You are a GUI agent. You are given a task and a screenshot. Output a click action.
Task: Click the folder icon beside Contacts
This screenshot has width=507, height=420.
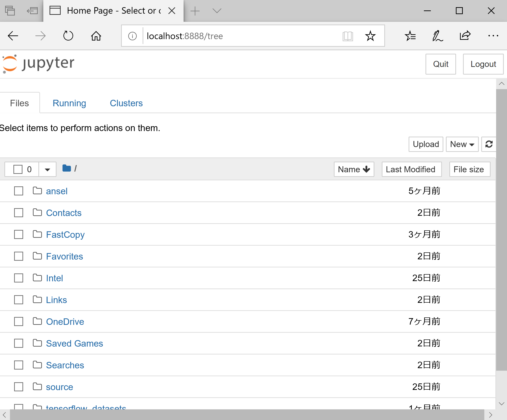tap(37, 212)
